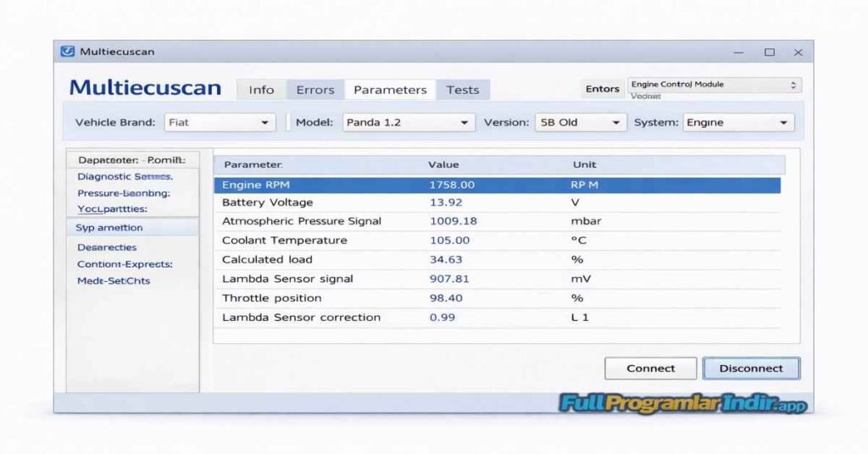Open the Engine Control Module selector
Screen dimensions: 868x454
tap(714, 86)
